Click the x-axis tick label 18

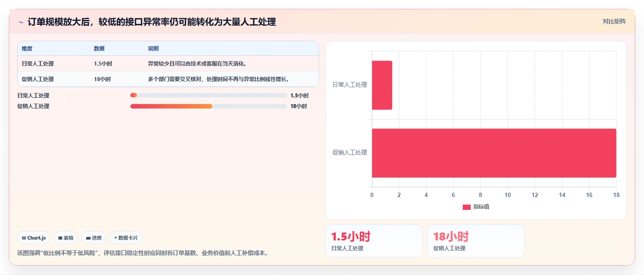coord(616,195)
